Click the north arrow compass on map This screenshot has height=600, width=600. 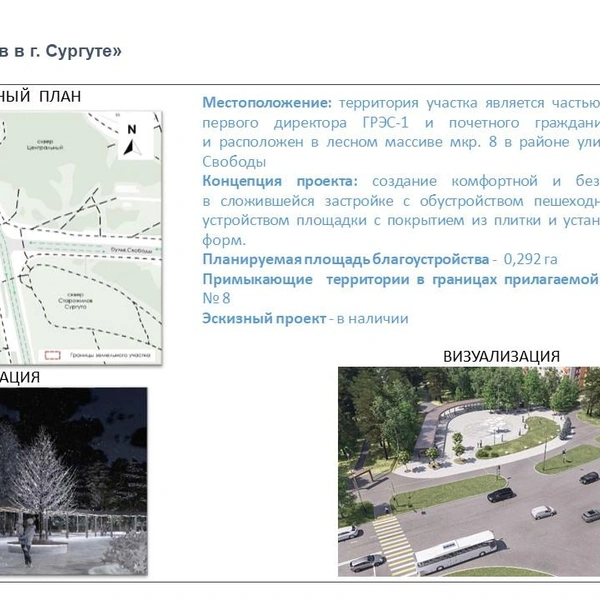132,140
